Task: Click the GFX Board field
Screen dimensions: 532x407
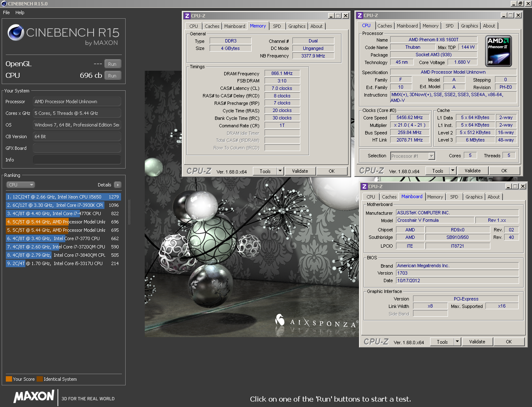Action: click(77, 148)
